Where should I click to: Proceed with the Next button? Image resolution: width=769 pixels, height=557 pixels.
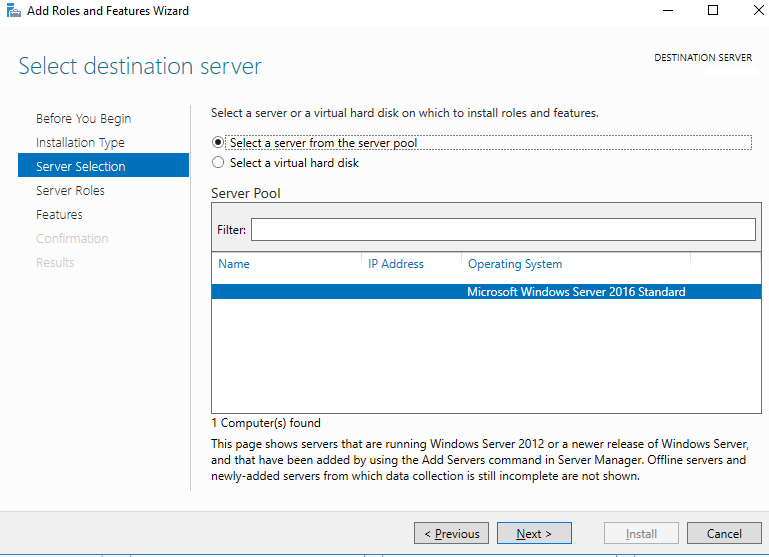coord(534,533)
